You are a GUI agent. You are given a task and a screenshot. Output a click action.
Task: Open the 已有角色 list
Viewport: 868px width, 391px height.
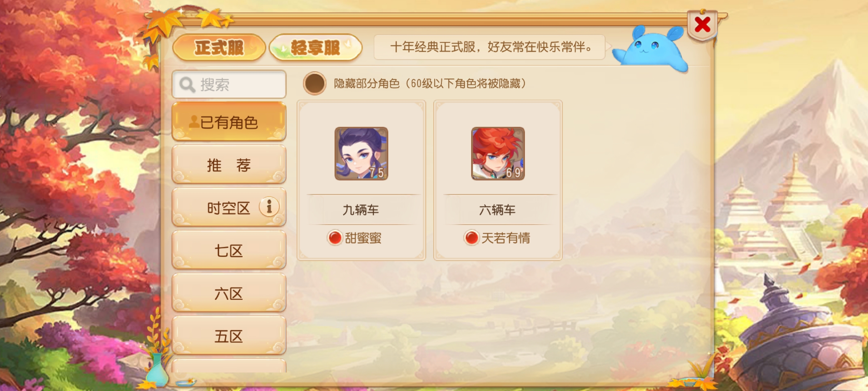[x=229, y=122]
